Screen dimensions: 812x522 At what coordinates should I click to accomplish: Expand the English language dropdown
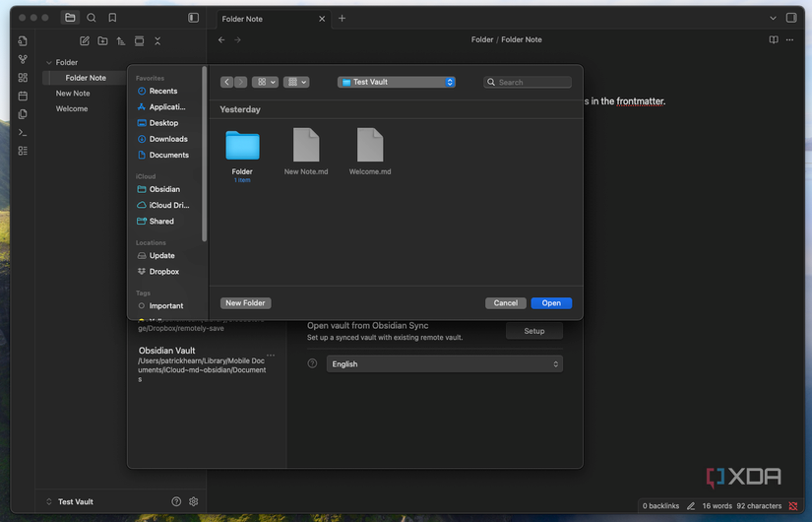(x=444, y=363)
